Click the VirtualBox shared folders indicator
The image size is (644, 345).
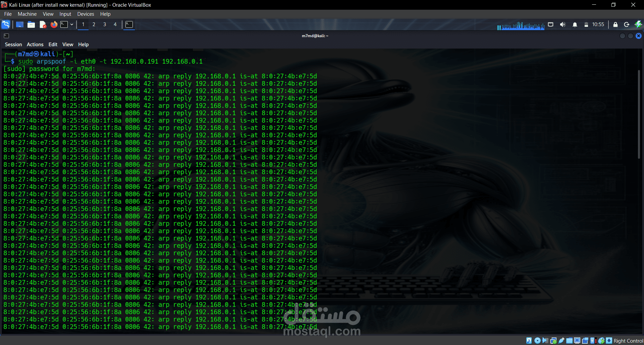[570, 341]
